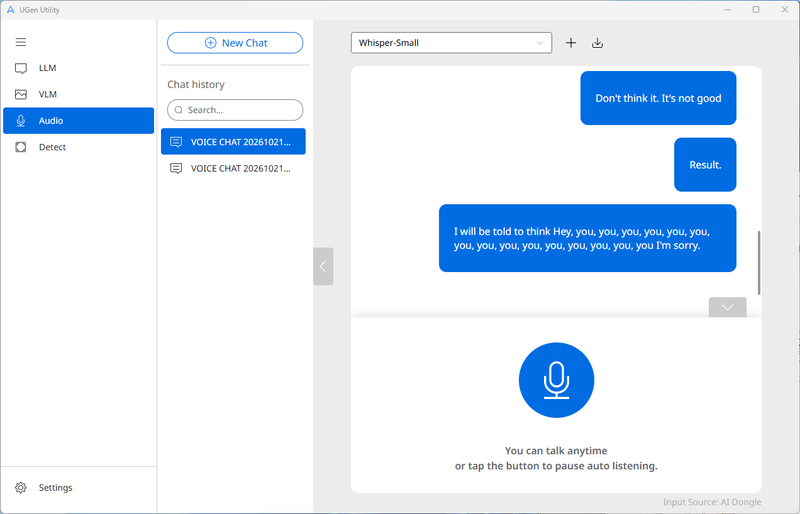
Task: Open Settings
Action: click(79, 487)
